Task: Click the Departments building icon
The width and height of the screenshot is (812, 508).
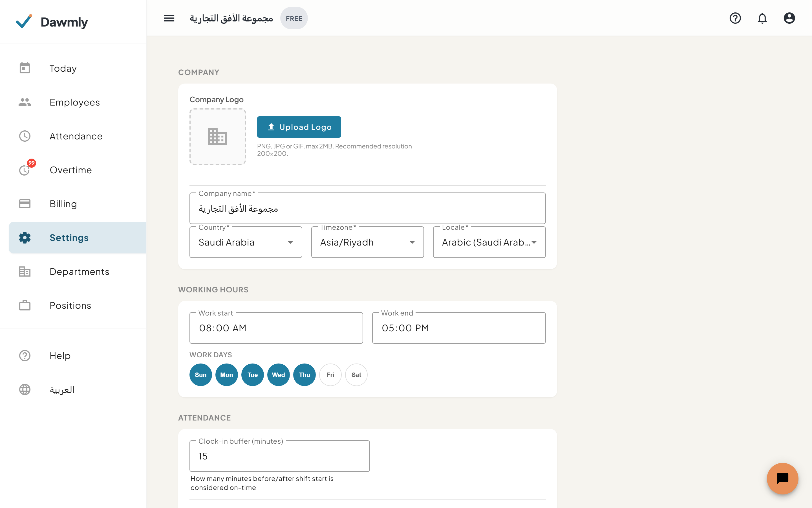Action: (25, 271)
